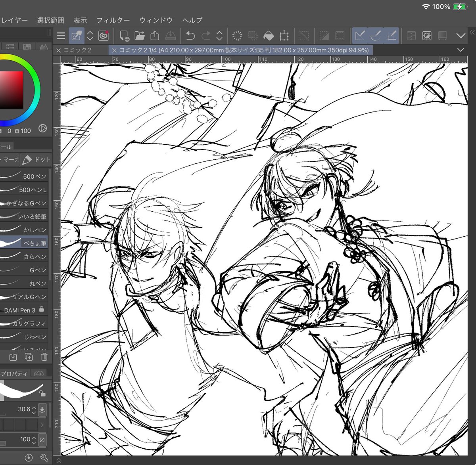476x465 pixels.
Task: Open the hamburger main menu in command bar
Action: [61, 36]
